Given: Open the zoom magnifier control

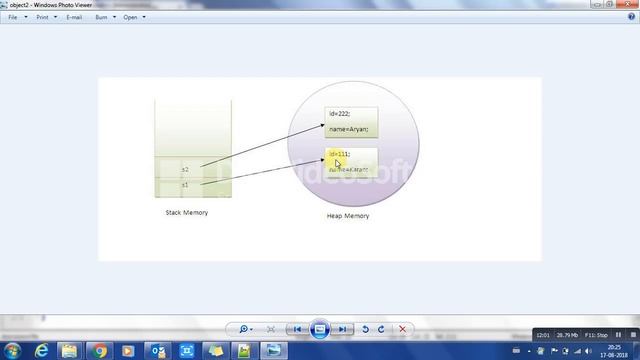Looking at the screenshot, I should point(245,329).
